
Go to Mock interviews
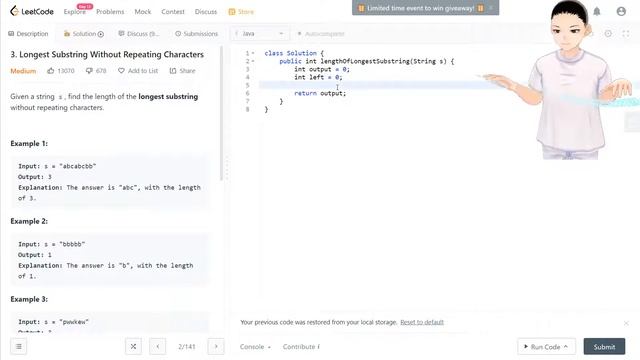(x=143, y=12)
